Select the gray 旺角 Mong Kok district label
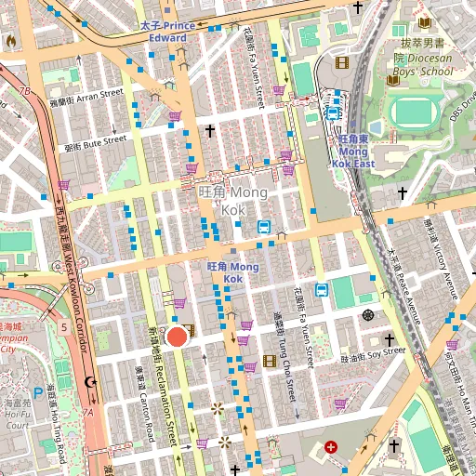The height and width of the screenshot is (476, 476). pyautogui.click(x=233, y=201)
